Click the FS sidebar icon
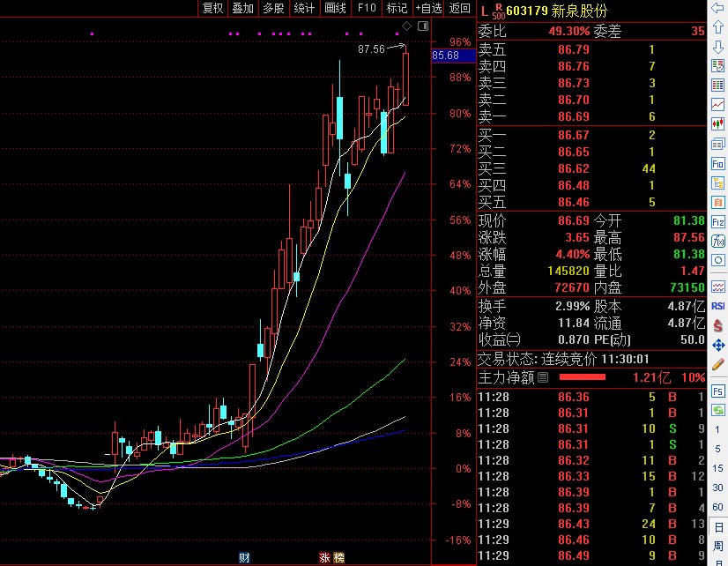The image size is (728, 566). point(717,391)
